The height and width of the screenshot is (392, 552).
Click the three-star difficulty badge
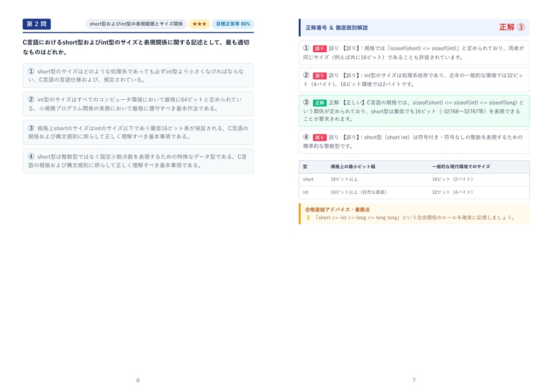(x=199, y=24)
